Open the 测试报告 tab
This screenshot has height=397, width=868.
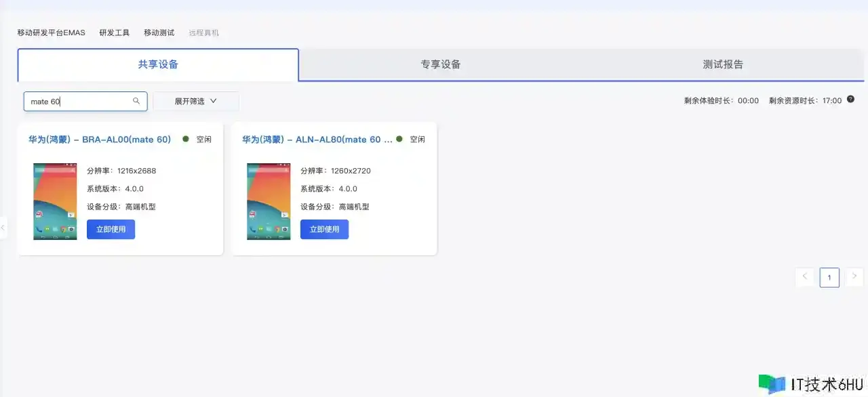pyautogui.click(x=723, y=65)
